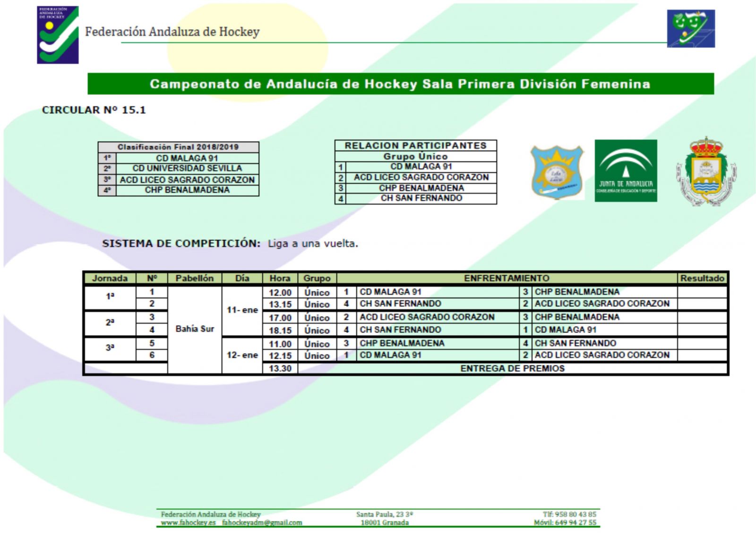Click the empty Resultado cell for match 1
Image resolution: width=756 pixels, height=533 pixels.
pos(702,292)
